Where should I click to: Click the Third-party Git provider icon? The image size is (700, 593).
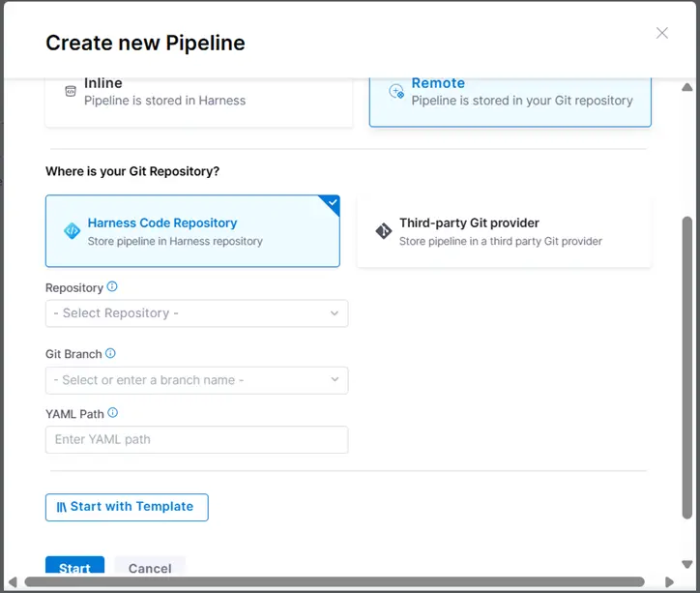384,231
